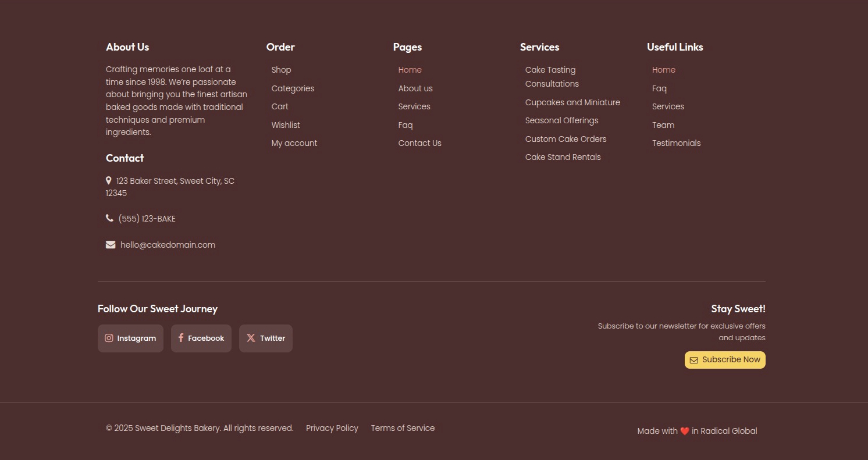The width and height of the screenshot is (868, 460).
Task: Click the X Twitter icon
Action: coord(251,338)
